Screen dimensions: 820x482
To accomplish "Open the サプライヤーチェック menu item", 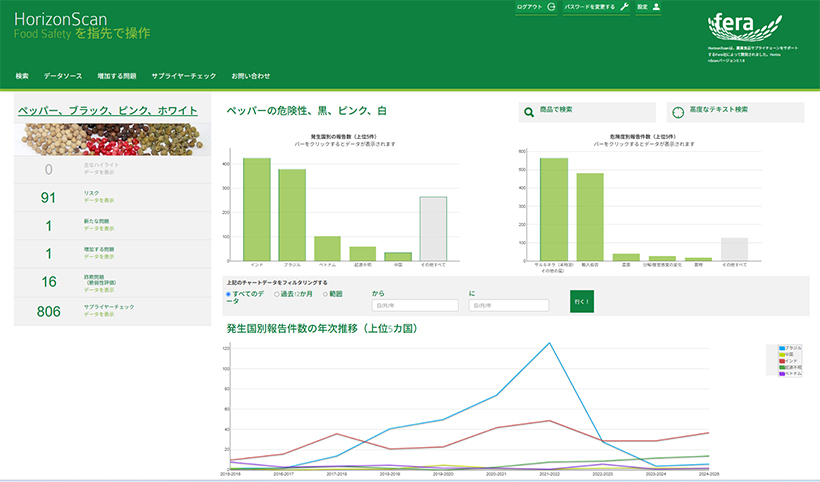I will (x=184, y=76).
